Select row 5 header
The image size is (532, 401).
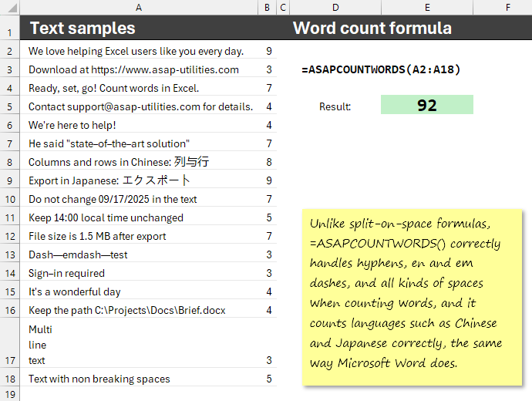pos(10,106)
